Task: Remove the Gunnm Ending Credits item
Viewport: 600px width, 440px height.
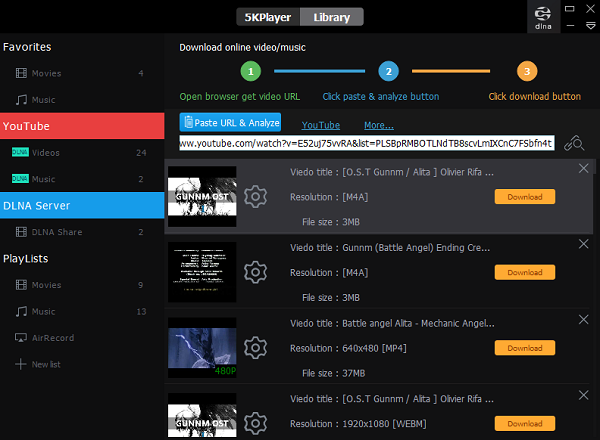Action: 584,244
